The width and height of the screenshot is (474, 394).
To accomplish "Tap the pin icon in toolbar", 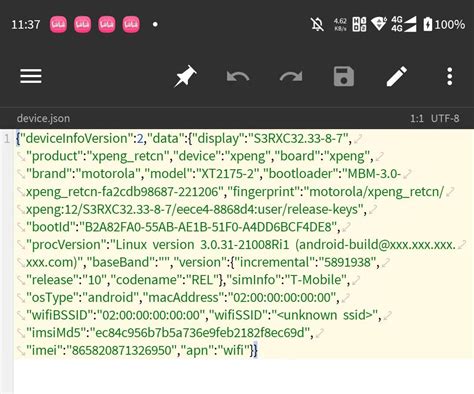I will click(x=185, y=76).
